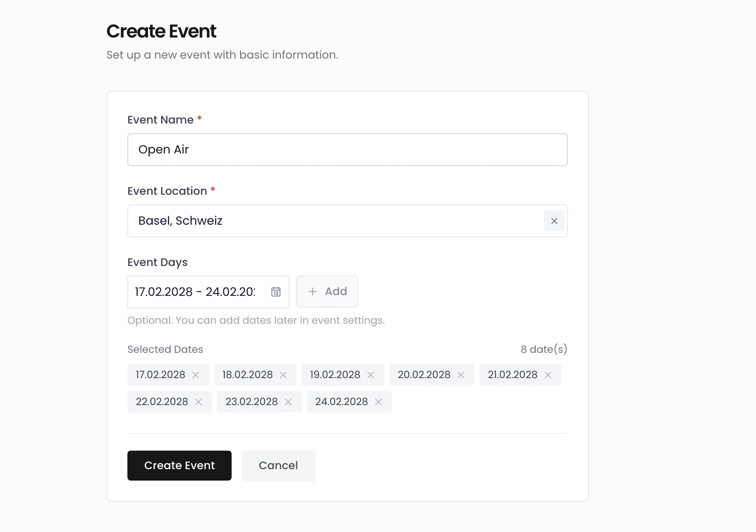Screen dimensions: 756x532
Task: Remove the 24.02.2028 date chip
Action: [x=378, y=402]
